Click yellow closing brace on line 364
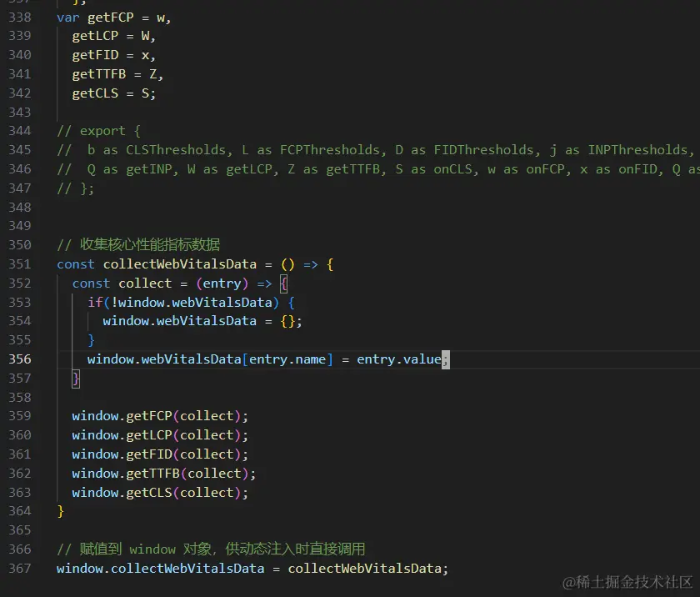Image resolution: width=700 pixels, height=597 pixels. tap(61, 511)
